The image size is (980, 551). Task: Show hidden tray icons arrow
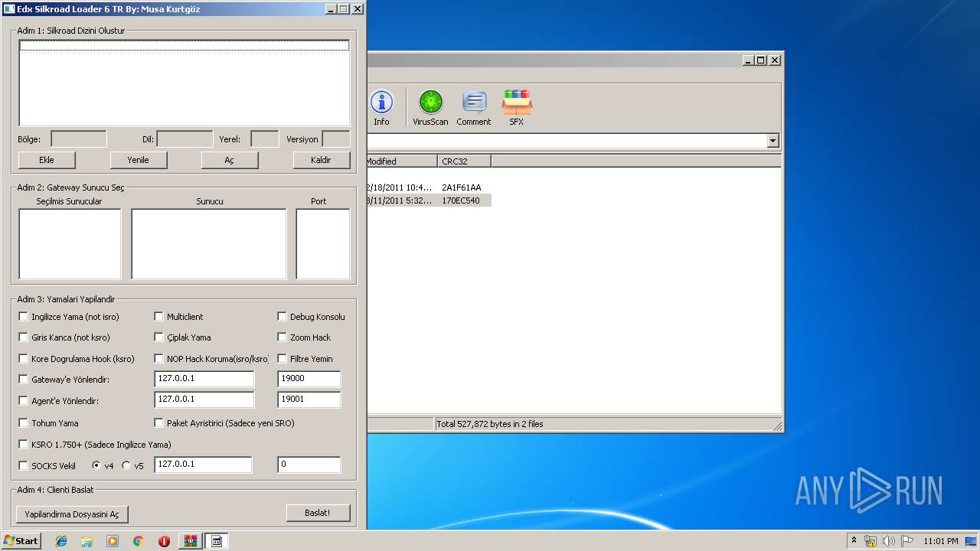854,541
